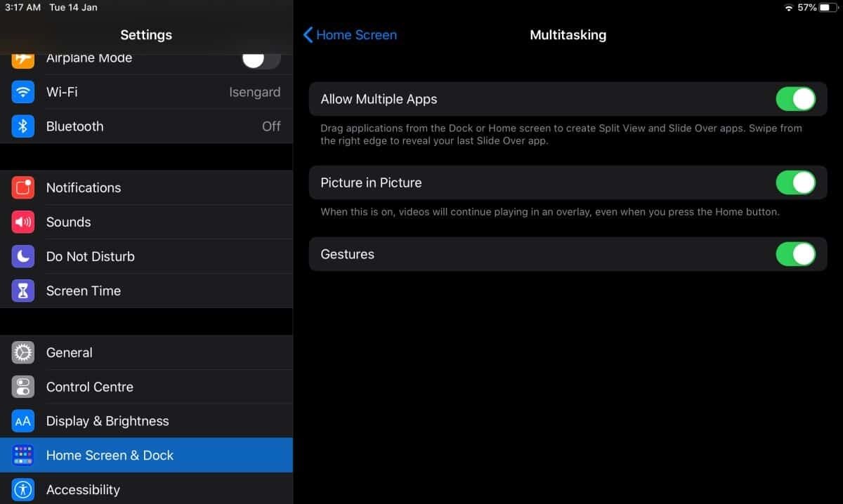Click the Screen Time hourglass icon
The height and width of the screenshot is (504, 843).
pos(22,291)
